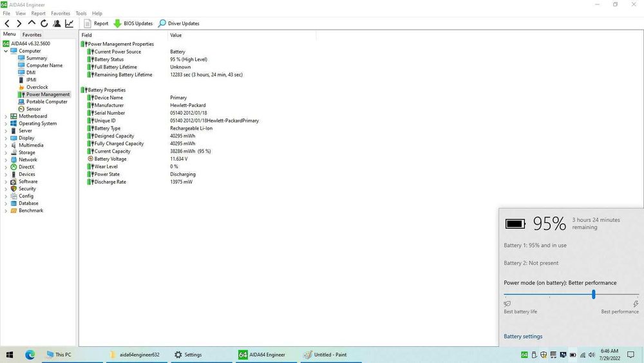
Task: Open the Report menu
Action: tap(38, 13)
